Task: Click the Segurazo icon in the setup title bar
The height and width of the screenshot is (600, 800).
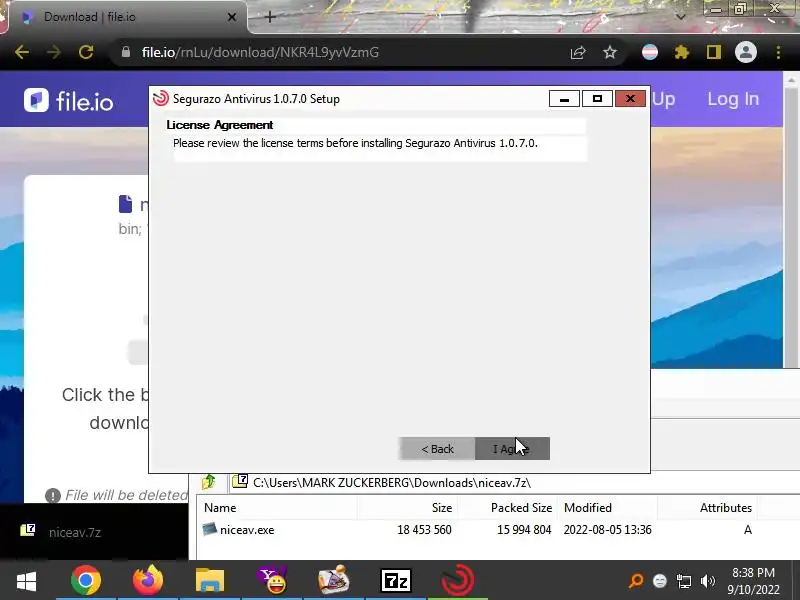Action: tap(161, 98)
